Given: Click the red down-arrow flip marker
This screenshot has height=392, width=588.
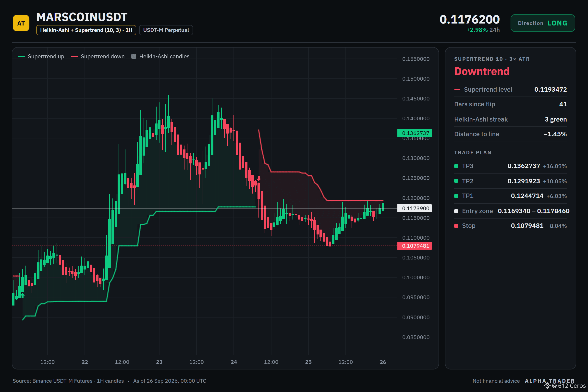Looking at the screenshot, I should click(259, 179).
